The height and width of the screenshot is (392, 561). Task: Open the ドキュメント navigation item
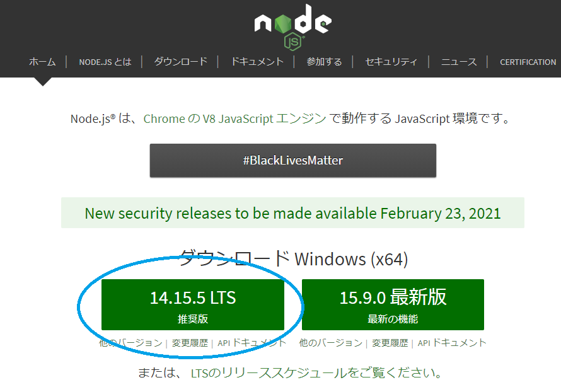(x=257, y=62)
